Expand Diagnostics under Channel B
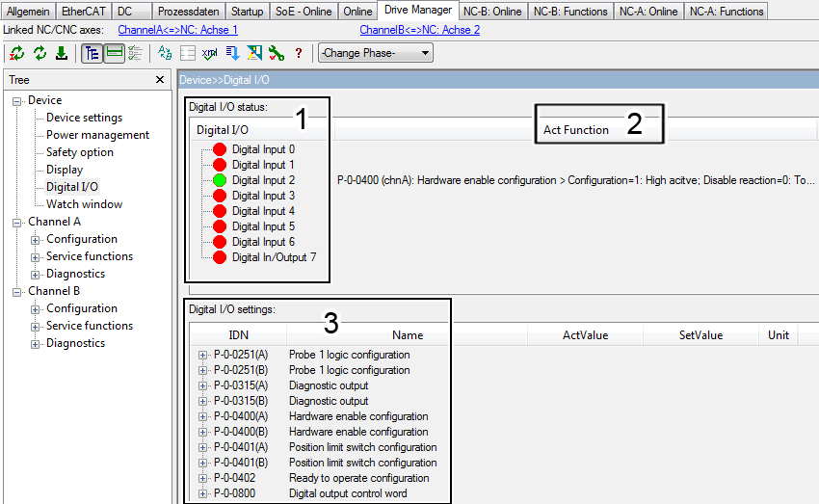The image size is (819, 504). [x=35, y=344]
